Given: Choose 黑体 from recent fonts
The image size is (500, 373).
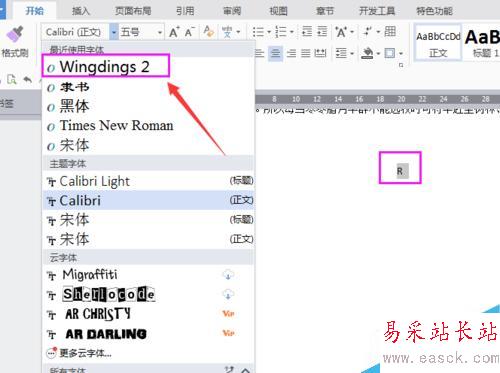Looking at the screenshot, I should pyautogui.click(x=148, y=107).
